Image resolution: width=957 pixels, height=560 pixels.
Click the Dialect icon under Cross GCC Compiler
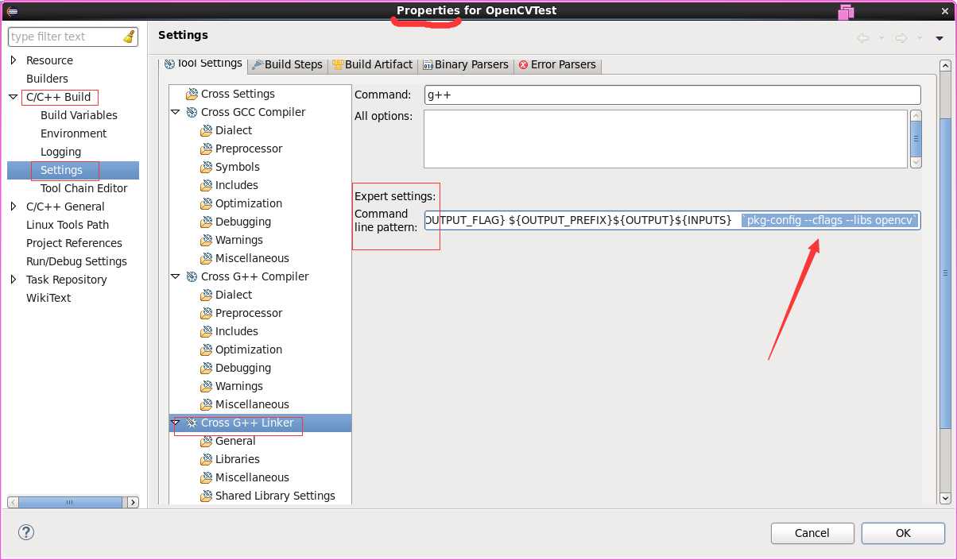[x=206, y=130]
